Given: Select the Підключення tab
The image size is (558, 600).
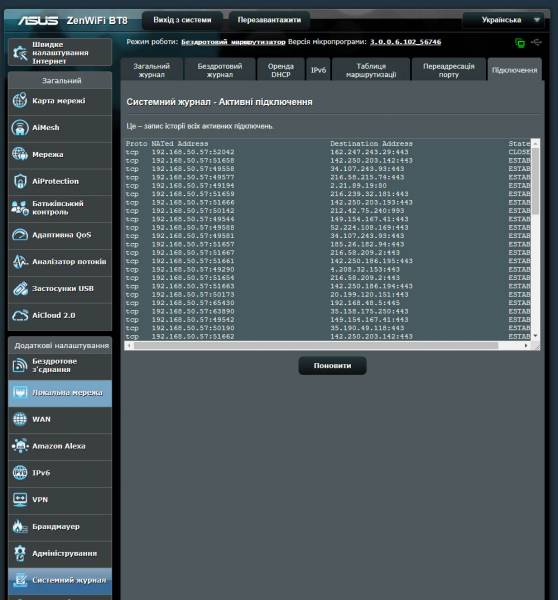Looking at the screenshot, I should click(x=514, y=70).
